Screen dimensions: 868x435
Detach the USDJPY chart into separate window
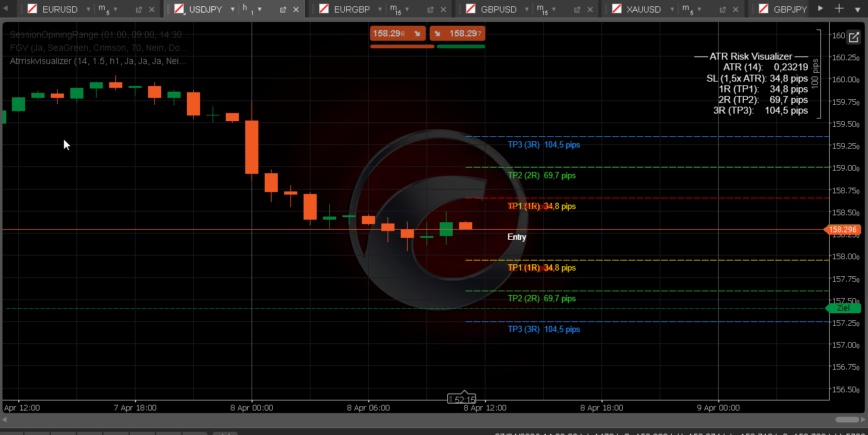283,9
